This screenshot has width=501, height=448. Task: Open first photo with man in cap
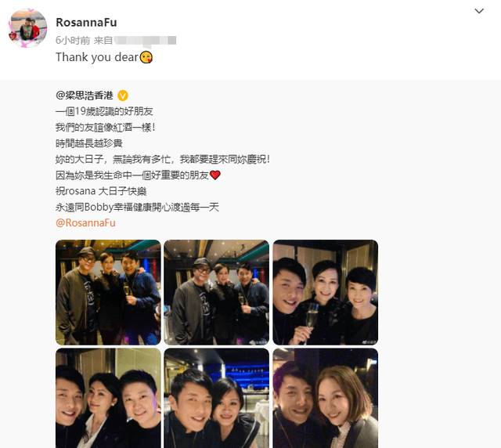point(108,292)
